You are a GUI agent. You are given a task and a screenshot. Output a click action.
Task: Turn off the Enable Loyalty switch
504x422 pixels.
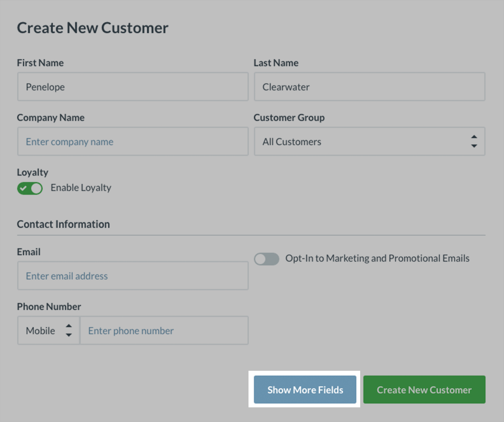coord(30,188)
